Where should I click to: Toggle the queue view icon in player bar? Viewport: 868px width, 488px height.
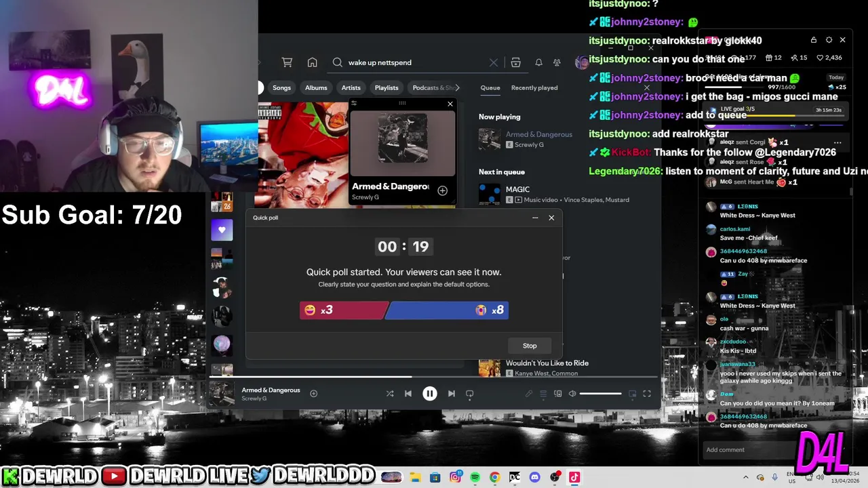point(544,394)
